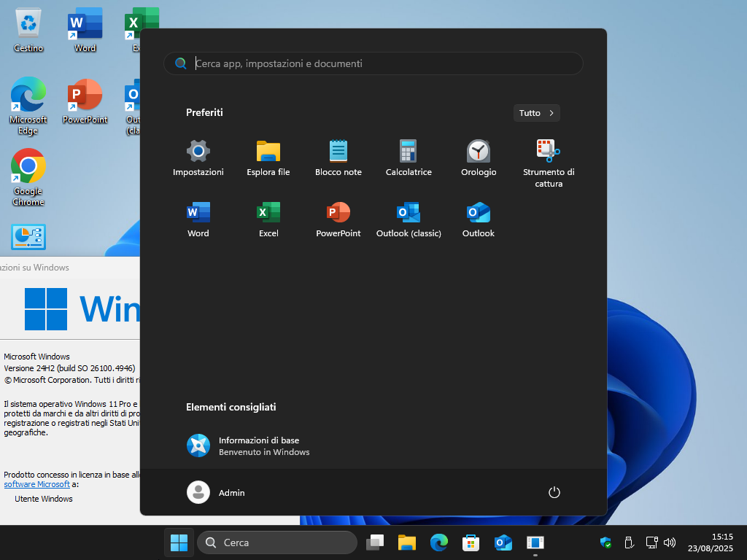Open Word from Start menu pinned apps
This screenshot has width=747, height=560.
pyautogui.click(x=198, y=220)
